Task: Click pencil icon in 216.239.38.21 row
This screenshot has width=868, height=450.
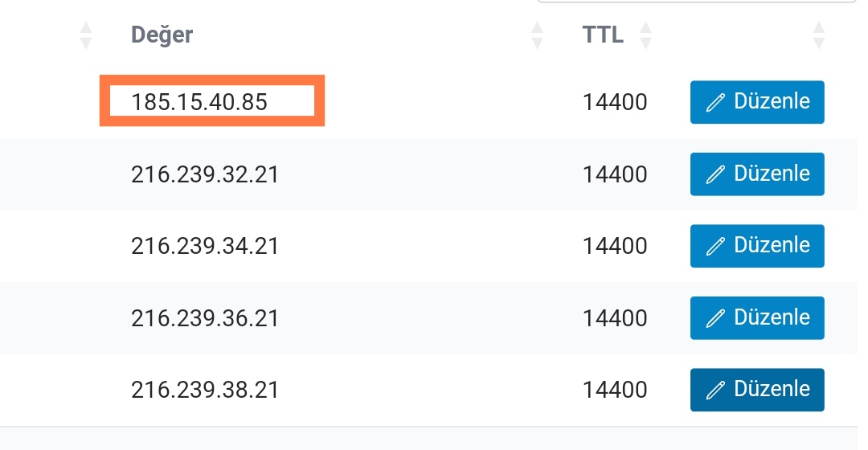Action: point(715,391)
